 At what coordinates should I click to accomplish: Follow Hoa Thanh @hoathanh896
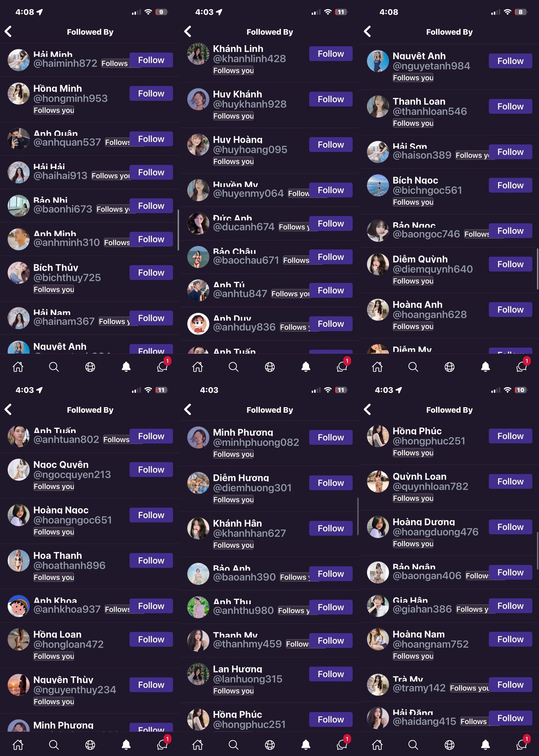pos(151,560)
